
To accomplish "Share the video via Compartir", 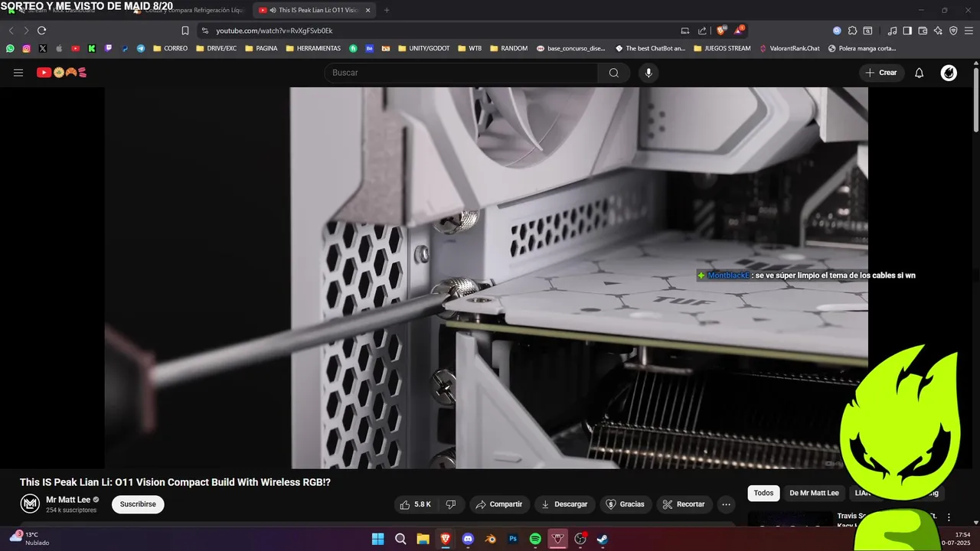I will 498,504.
